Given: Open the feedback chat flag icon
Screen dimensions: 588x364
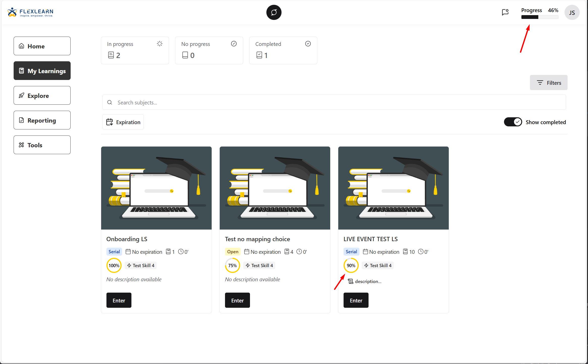Looking at the screenshot, I should pyautogui.click(x=505, y=12).
